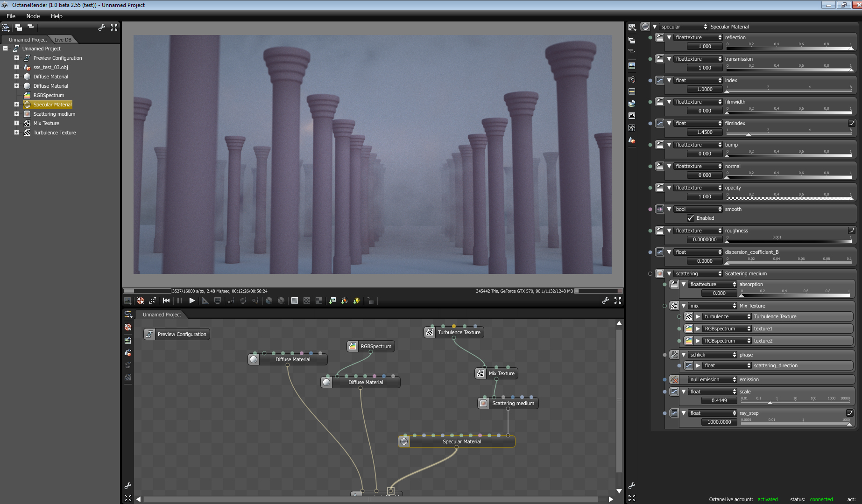Click the play button in render toolbar
Image resolution: width=862 pixels, height=504 pixels.
[192, 301]
